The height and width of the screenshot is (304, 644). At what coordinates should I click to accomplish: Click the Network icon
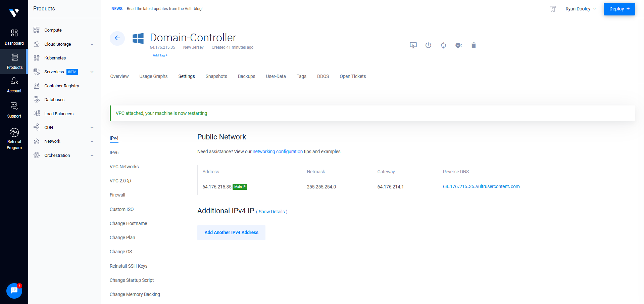pos(37,141)
